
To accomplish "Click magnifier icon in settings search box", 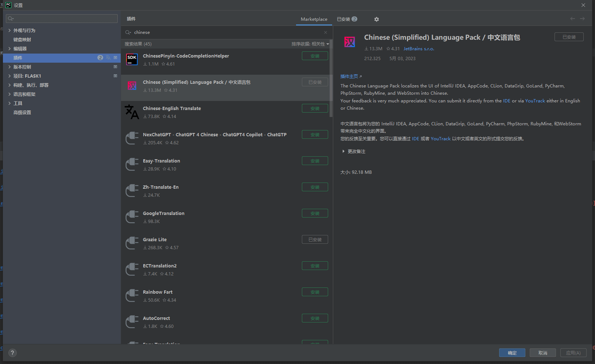I will [11, 19].
